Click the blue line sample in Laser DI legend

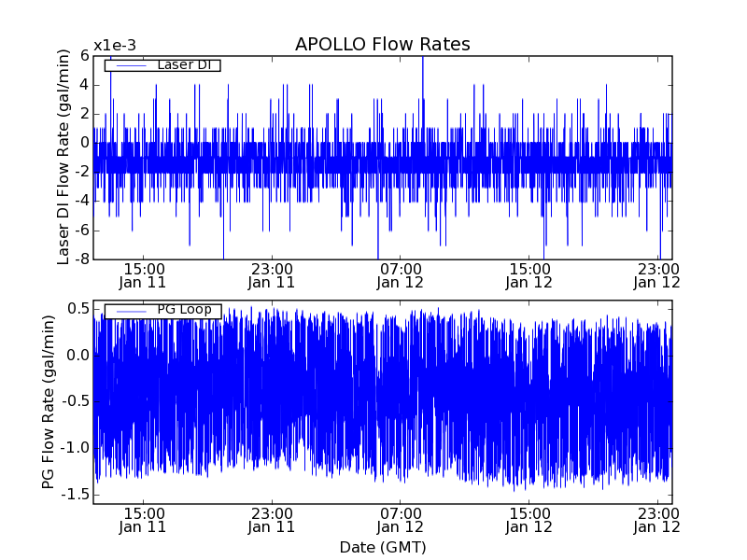[131, 65]
